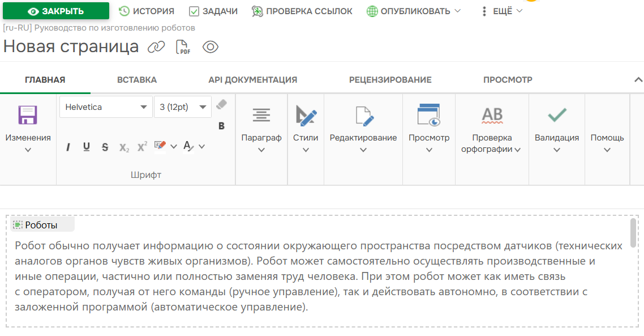The width and height of the screenshot is (644, 336).
Task: Export page to PDF using PDF icon
Action: (x=182, y=46)
